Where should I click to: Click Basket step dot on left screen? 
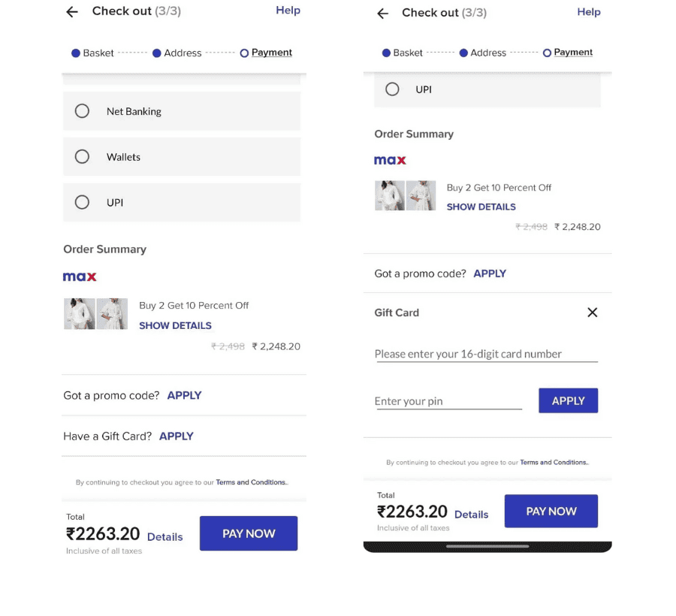click(76, 53)
